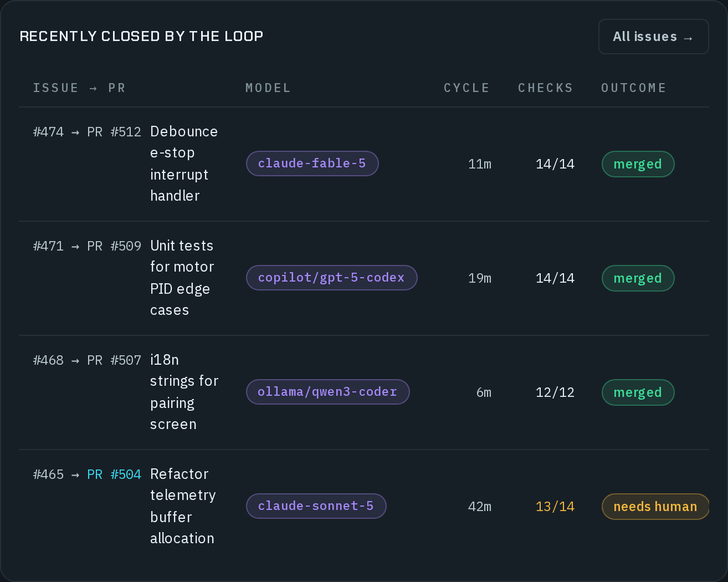Click the 42m cycle value
The width and height of the screenshot is (728, 582).
click(x=480, y=507)
